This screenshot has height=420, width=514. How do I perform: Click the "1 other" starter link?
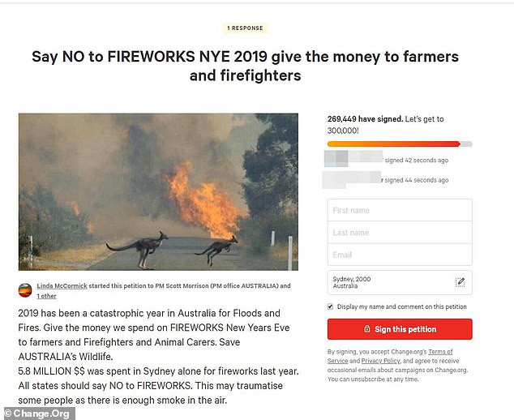coord(46,296)
